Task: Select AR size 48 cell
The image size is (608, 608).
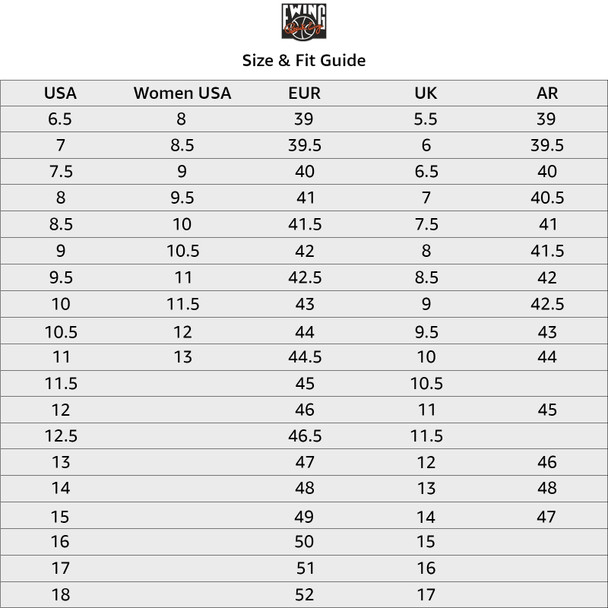Action: 547,489
